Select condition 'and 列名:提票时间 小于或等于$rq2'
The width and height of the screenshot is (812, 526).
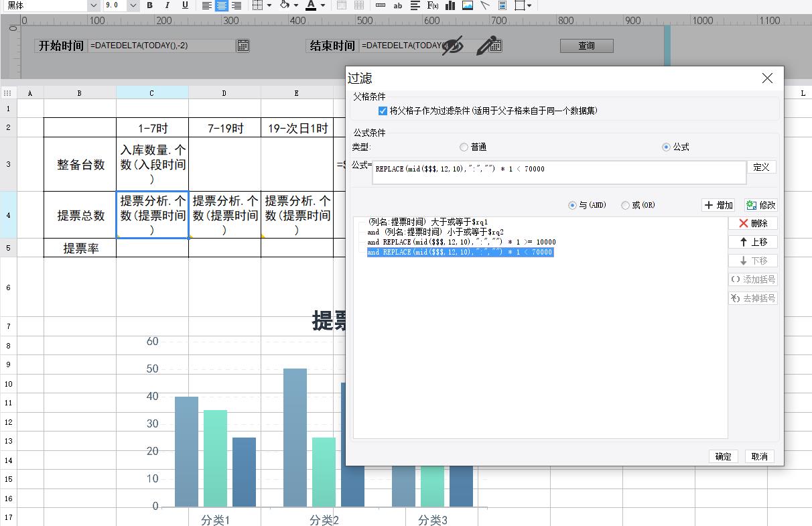435,232
